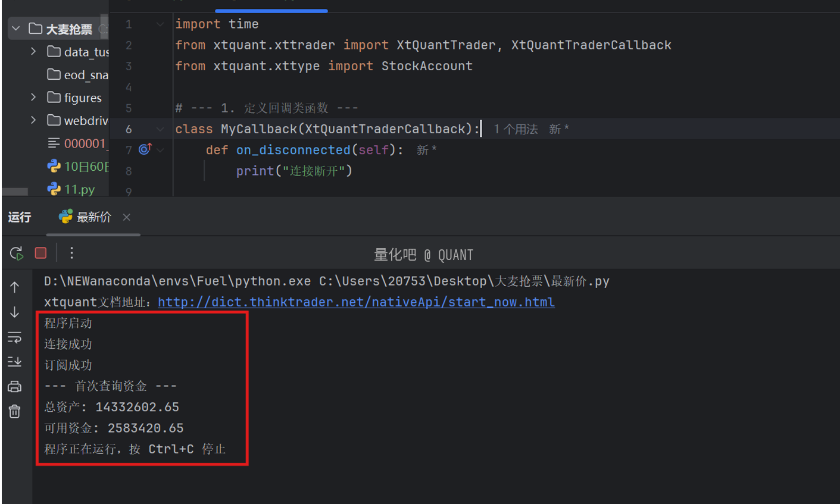Expand the data_tus folder in project tree
Image resolution: width=840 pixels, height=504 pixels.
coord(33,52)
